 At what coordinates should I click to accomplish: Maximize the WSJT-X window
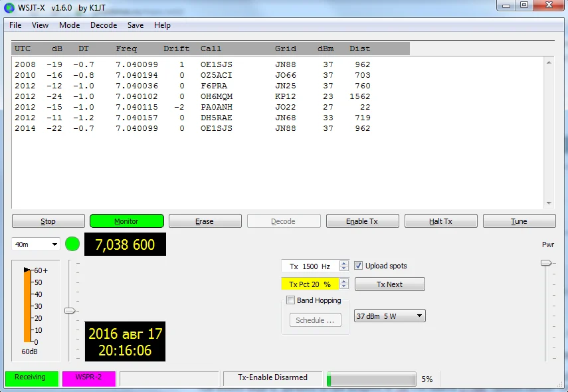click(523, 5)
